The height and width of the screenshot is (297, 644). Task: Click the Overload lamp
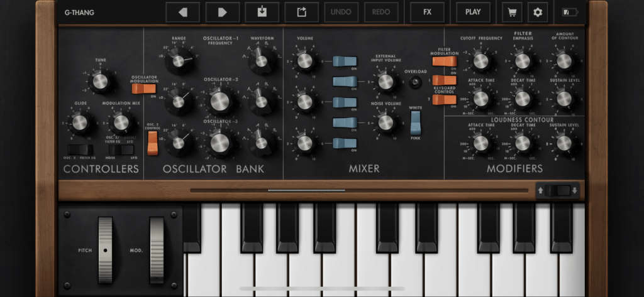416,82
